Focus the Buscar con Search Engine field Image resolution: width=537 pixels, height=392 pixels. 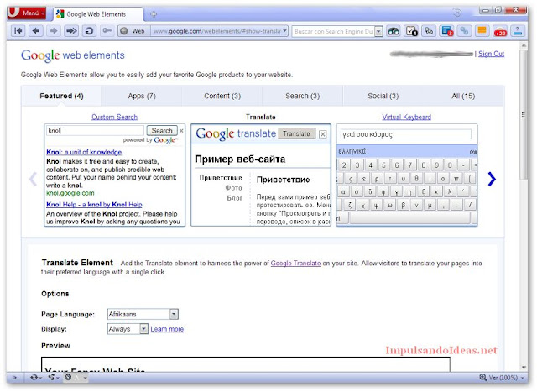[333, 31]
